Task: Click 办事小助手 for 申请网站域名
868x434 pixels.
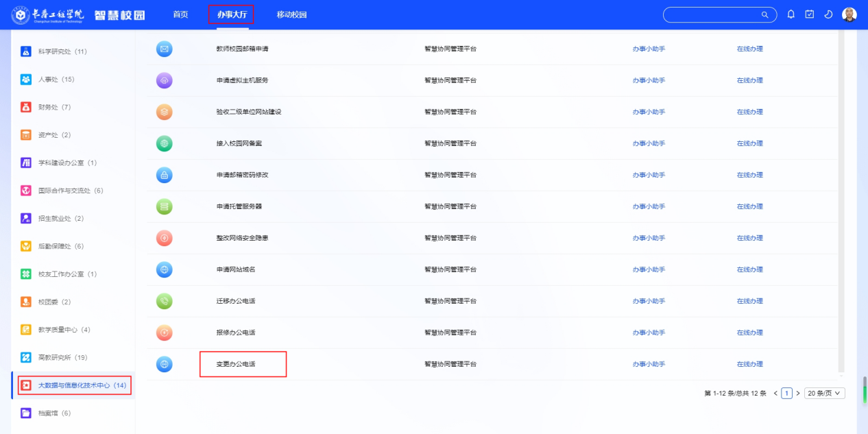Action: (x=649, y=269)
